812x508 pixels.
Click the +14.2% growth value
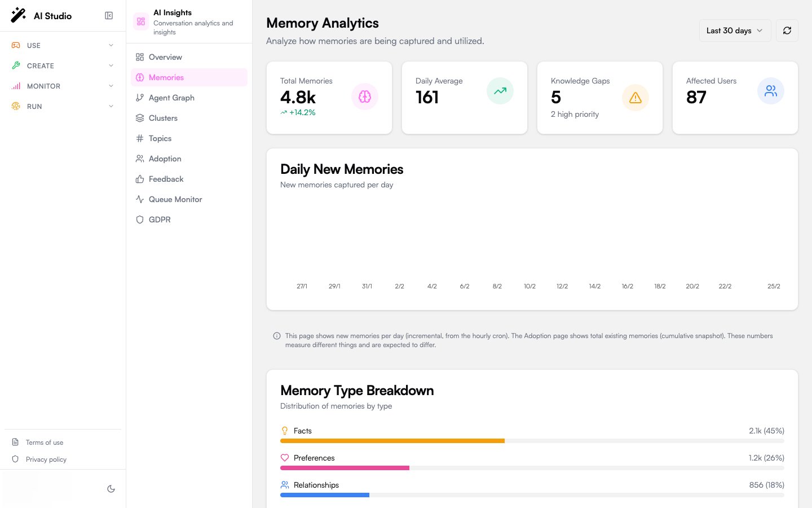point(302,112)
